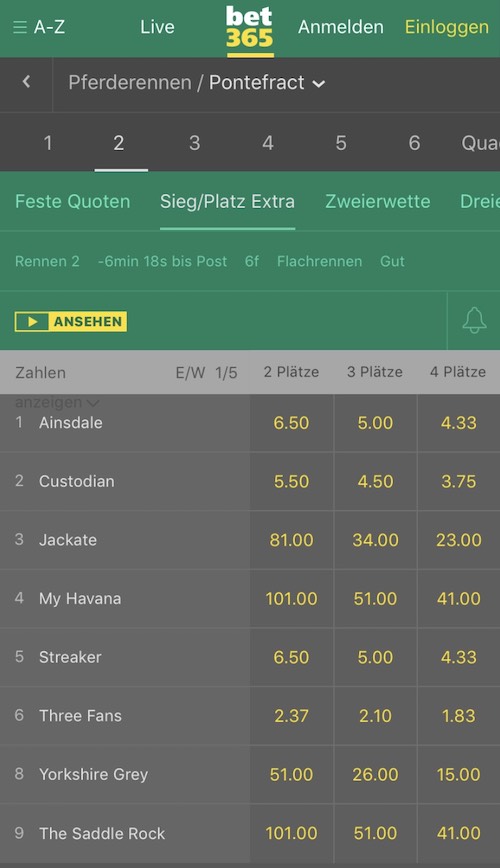The image size is (500, 868).
Task: Select Ainsdale 2 Plätze odds 6.50
Action: pyautogui.click(x=291, y=423)
